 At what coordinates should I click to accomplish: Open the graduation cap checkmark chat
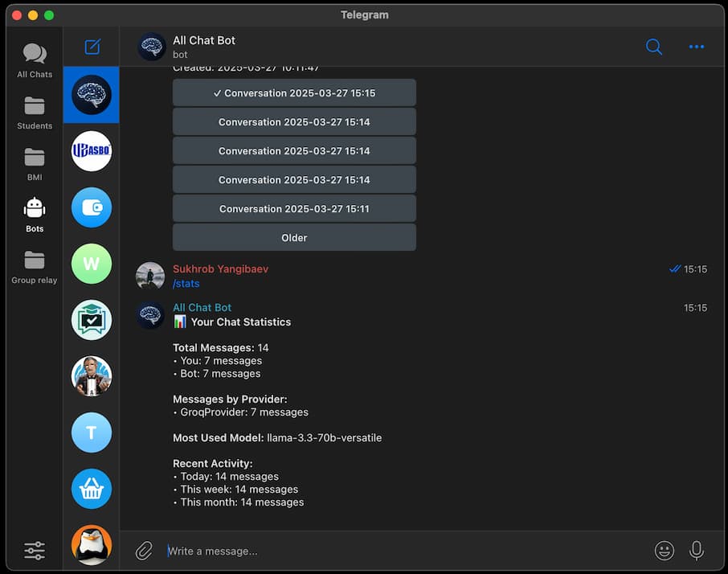[92, 320]
